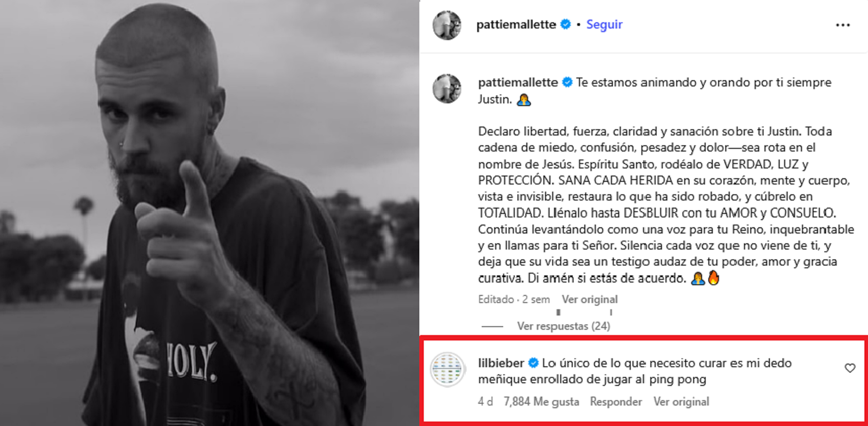Show original text of lilbieber's comment
The image size is (868, 426).
tap(681, 402)
